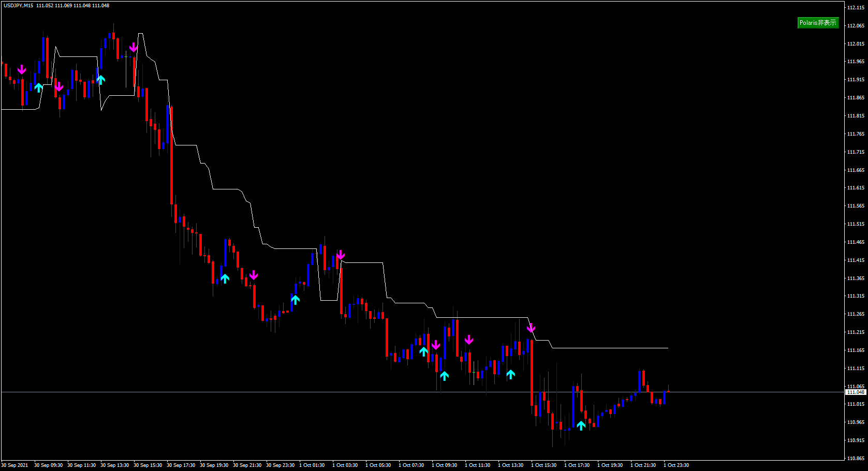The width and height of the screenshot is (868, 471).
Task: Click the current price label 111.048
Action: tap(856, 392)
